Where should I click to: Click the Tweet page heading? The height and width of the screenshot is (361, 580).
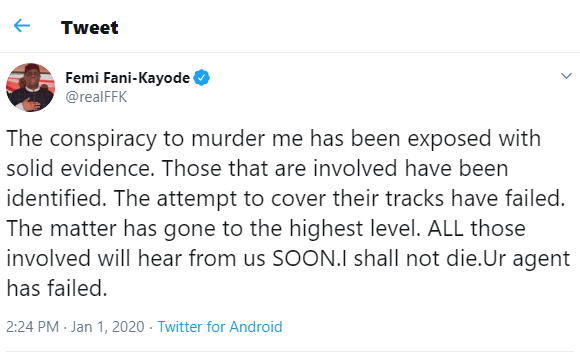tap(90, 27)
